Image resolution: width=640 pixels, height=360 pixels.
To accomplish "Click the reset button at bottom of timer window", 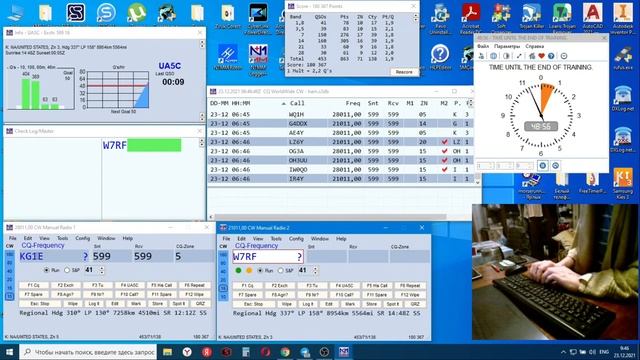I will tap(556, 165).
